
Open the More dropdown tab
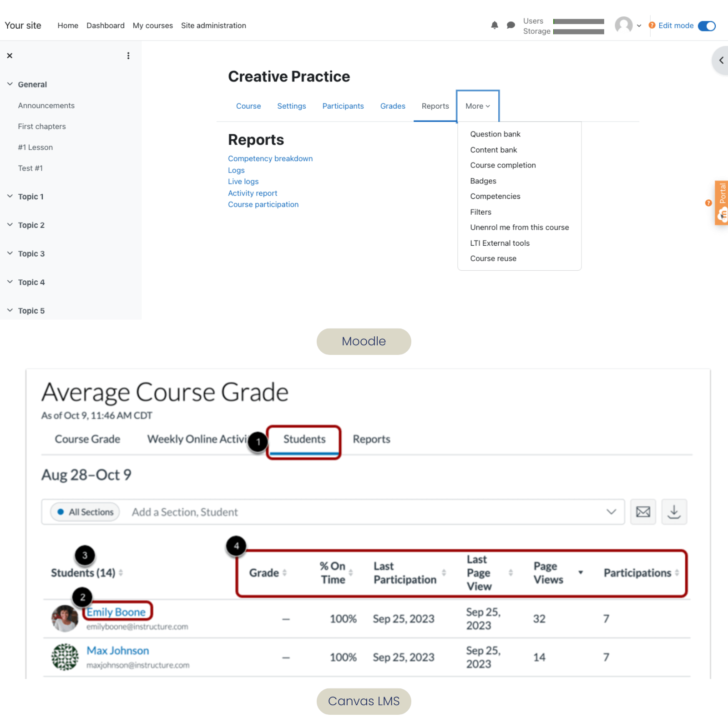click(x=478, y=106)
